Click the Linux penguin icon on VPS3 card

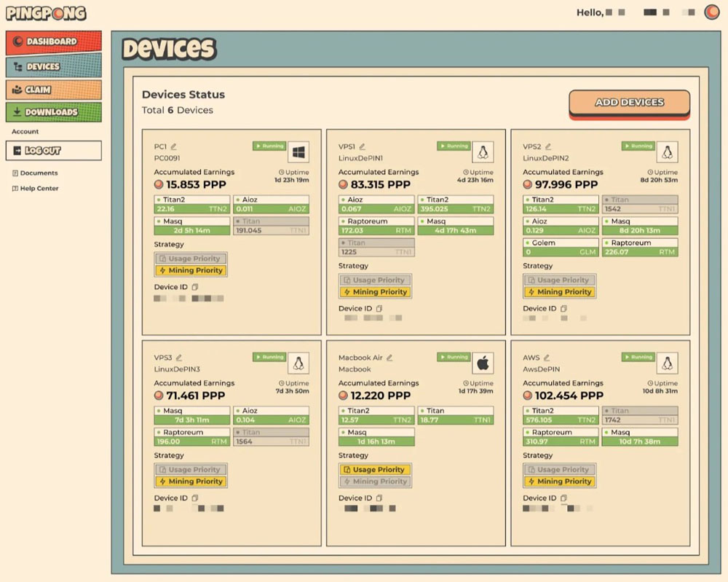pos(298,363)
